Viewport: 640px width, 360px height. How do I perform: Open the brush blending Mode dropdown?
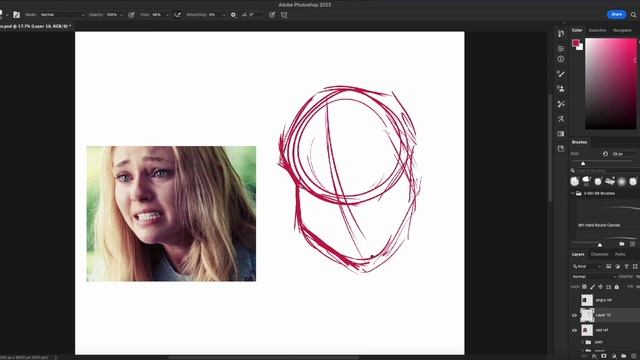pos(62,15)
